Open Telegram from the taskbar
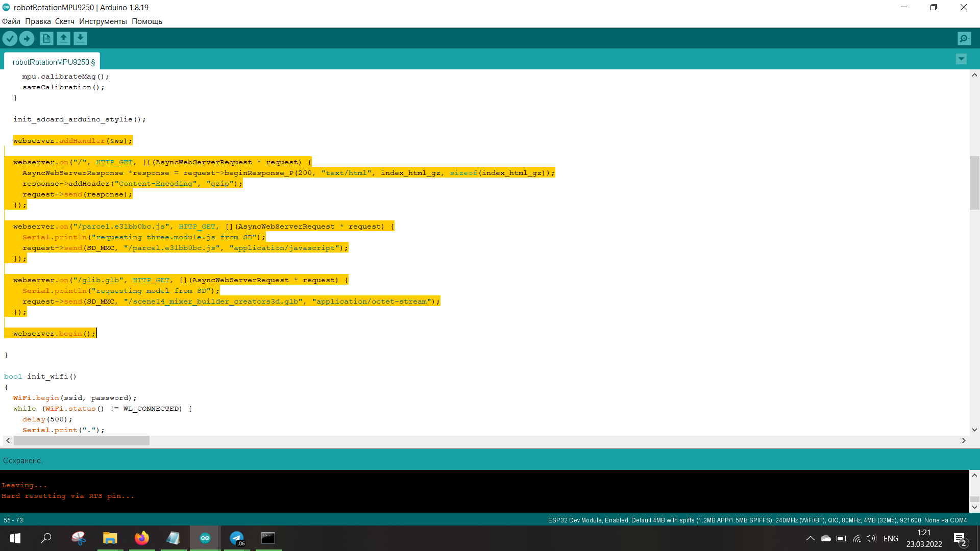 pyautogui.click(x=237, y=538)
